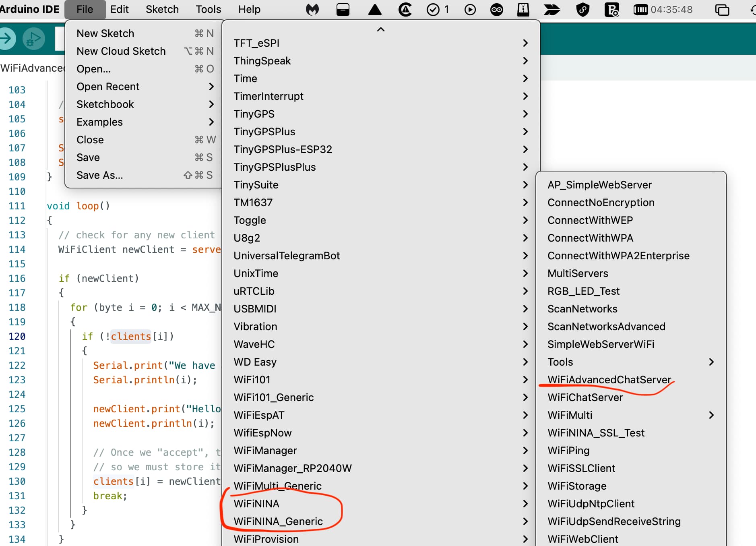Expand Open Recent submenu
Image resolution: width=756 pixels, height=546 pixels.
click(x=144, y=87)
